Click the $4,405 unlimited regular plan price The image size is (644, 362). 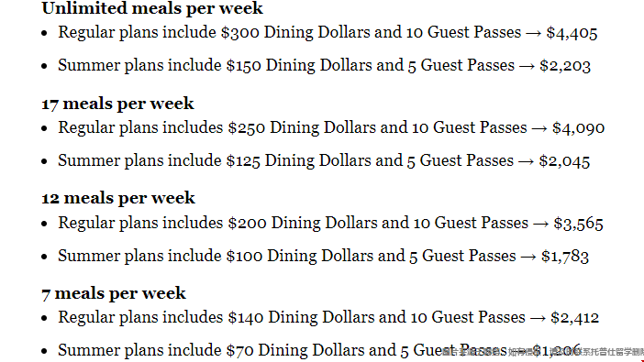pyautogui.click(x=572, y=33)
